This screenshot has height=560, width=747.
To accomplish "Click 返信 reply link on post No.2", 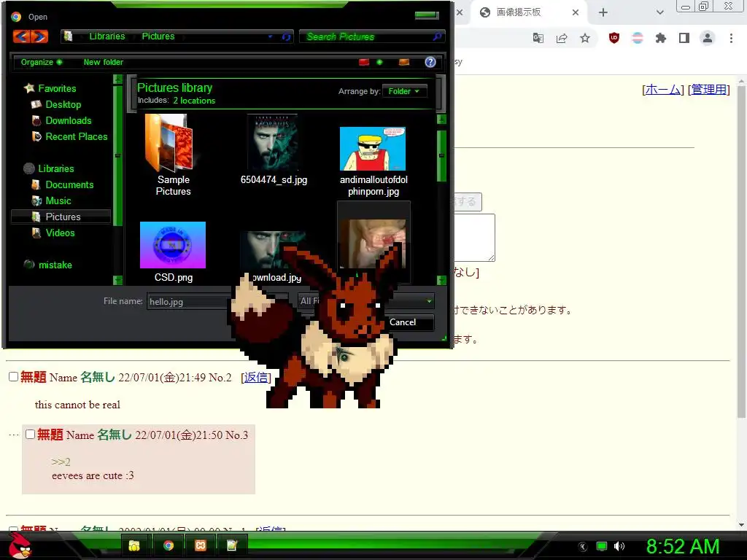I will coord(256,377).
